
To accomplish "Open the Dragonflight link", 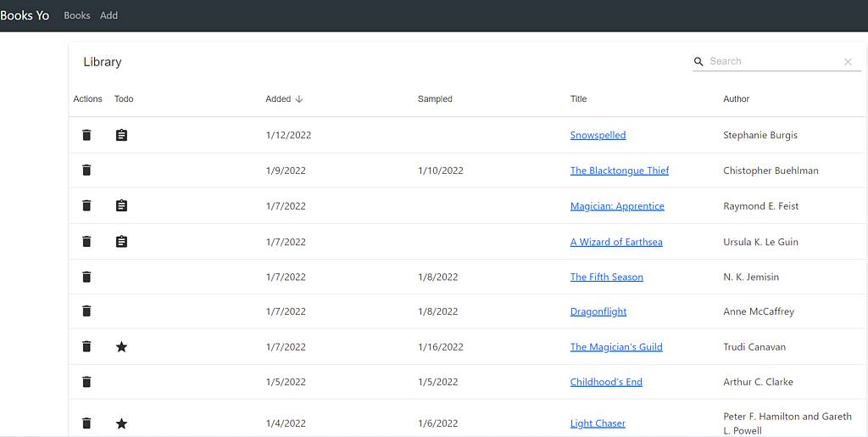I will tap(598, 311).
